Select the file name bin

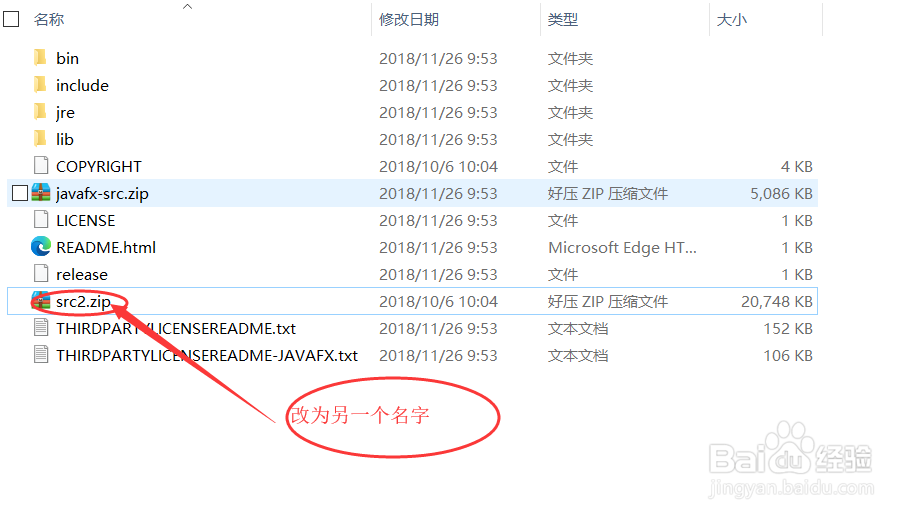coord(67,58)
